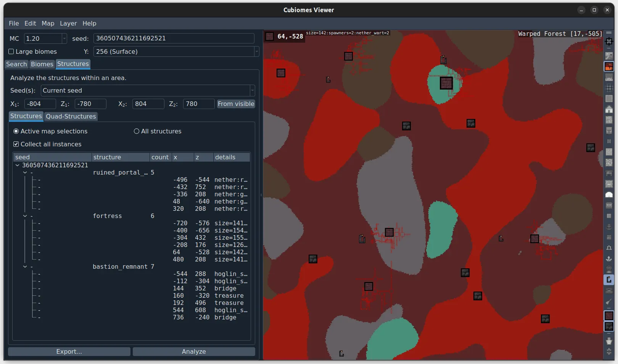Screen dimensions: 618x364
Task: Enable the Large biomes checkbox
Action: tap(11, 51)
